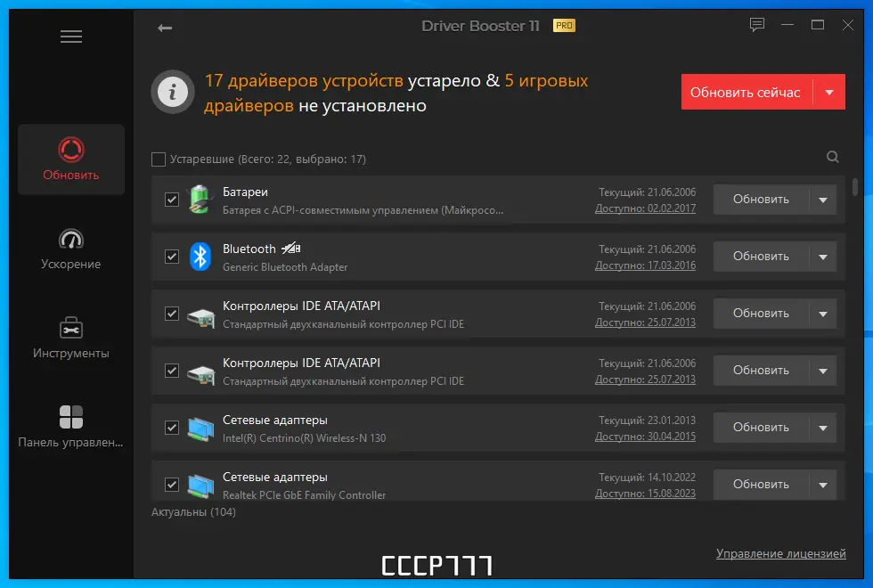Click the PRO badge in title bar
The image size is (873, 588).
(564, 26)
